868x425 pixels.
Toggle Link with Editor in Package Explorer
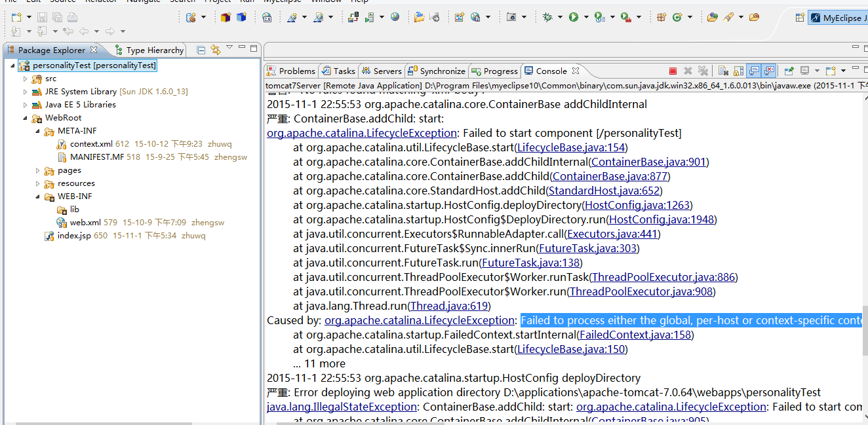tap(214, 50)
